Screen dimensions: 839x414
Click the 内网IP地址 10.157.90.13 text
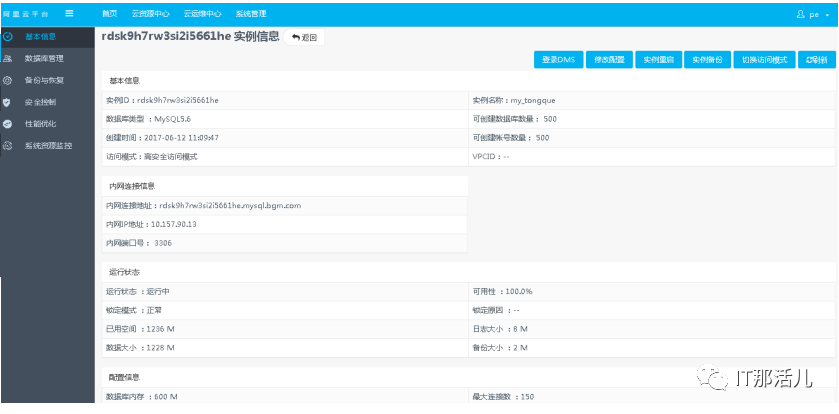[151, 224]
